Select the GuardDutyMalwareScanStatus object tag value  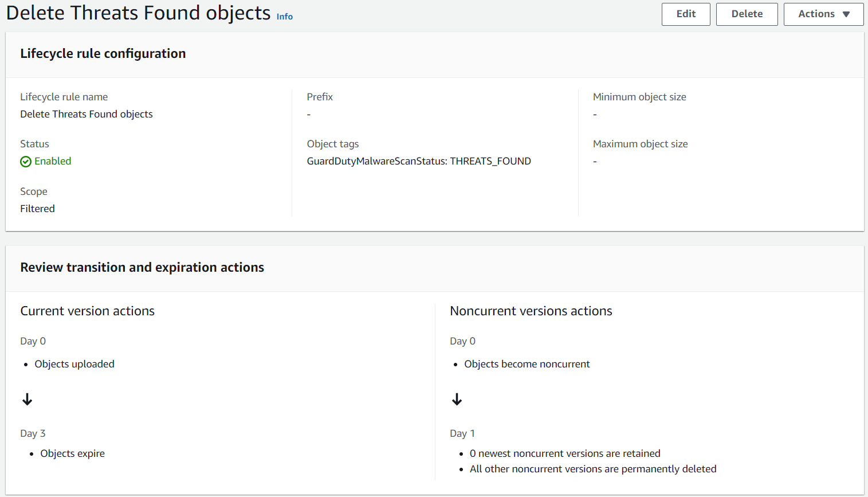pyautogui.click(x=419, y=161)
